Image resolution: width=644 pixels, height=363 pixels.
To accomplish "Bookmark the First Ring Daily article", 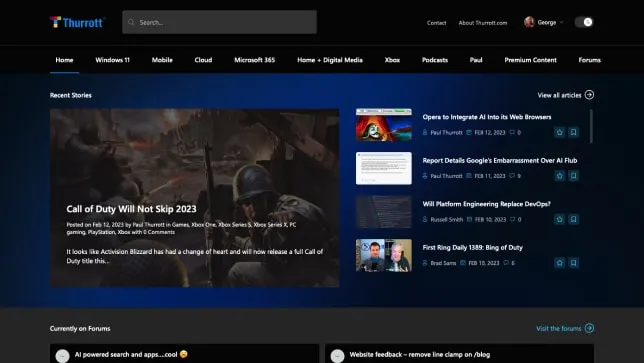I will [x=574, y=263].
